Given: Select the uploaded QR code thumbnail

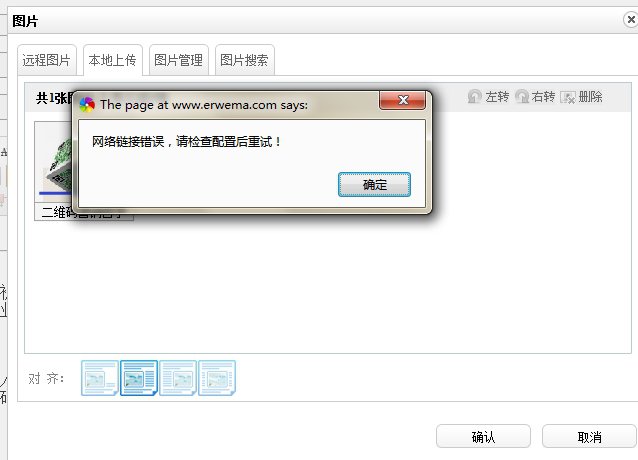Looking at the screenshot, I should pyautogui.click(x=54, y=162).
